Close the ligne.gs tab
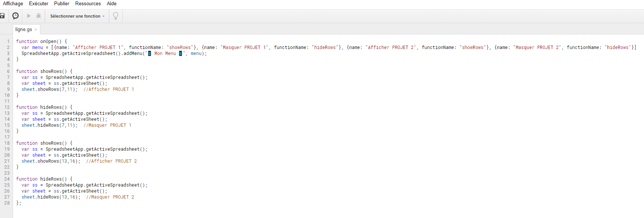Screen dimensions: 644x218 [36, 30]
